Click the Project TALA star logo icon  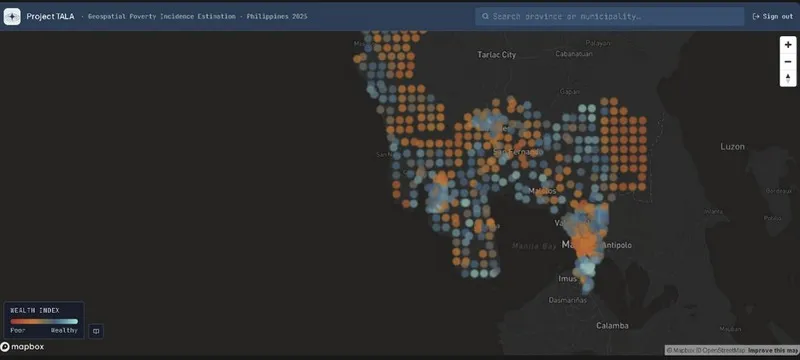click(x=12, y=16)
